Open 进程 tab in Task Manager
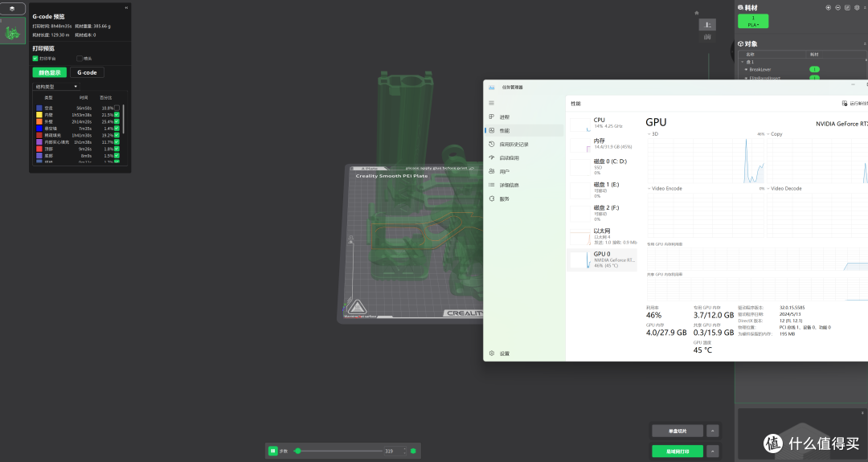 (524, 117)
